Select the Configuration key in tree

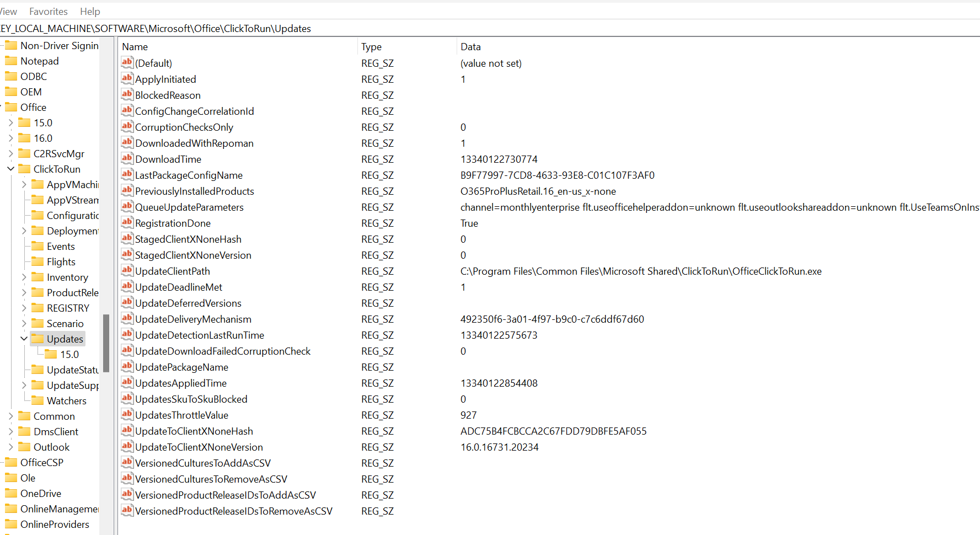point(73,215)
